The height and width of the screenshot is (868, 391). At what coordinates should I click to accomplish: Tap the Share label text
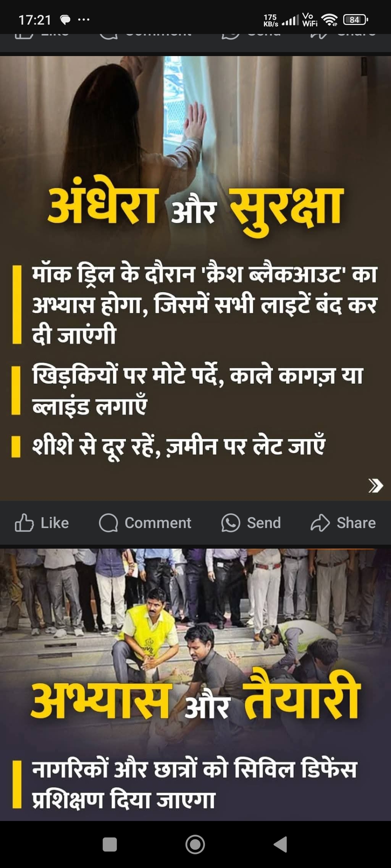tap(356, 523)
